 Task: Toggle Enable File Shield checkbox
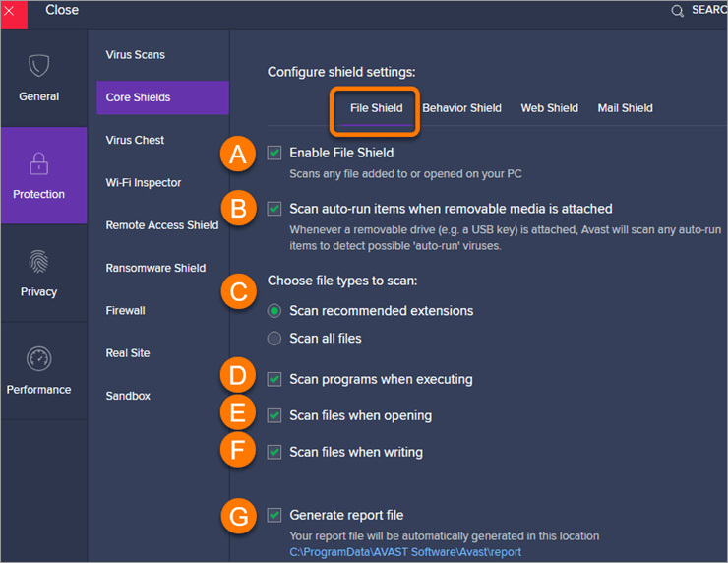(x=274, y=153)
